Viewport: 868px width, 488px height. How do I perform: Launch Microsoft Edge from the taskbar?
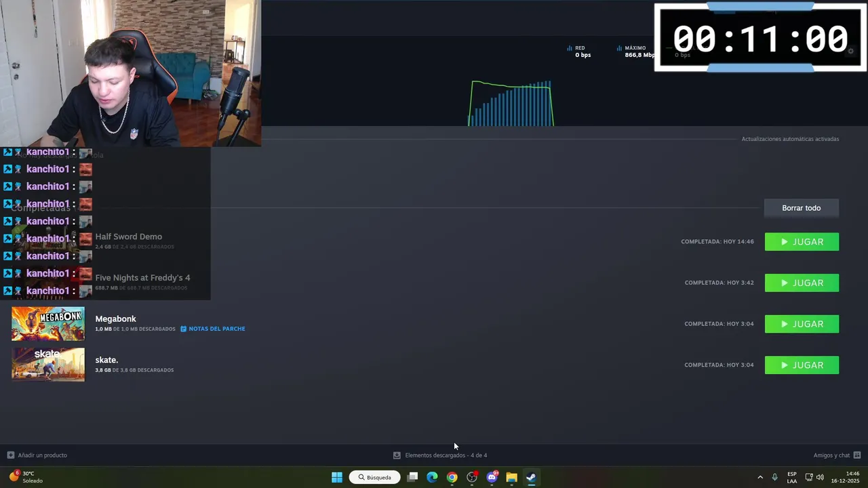pos(432,477)
